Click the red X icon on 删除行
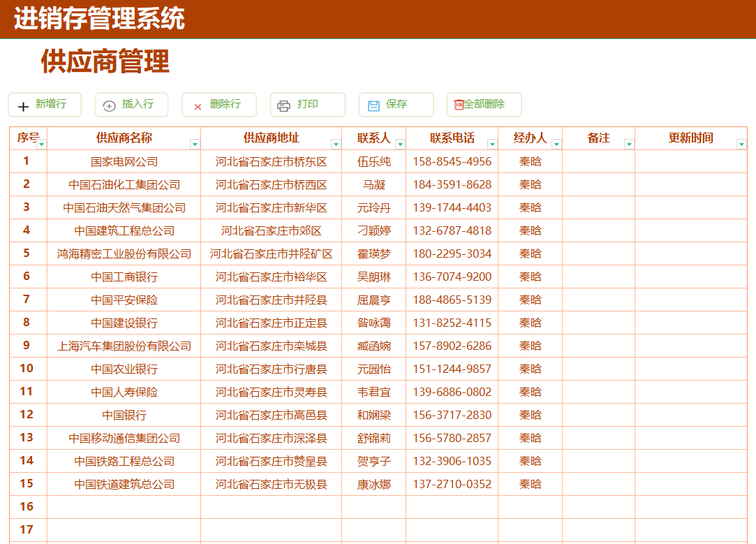The height and width of the screenshot is (544, 756). (198, 105)
